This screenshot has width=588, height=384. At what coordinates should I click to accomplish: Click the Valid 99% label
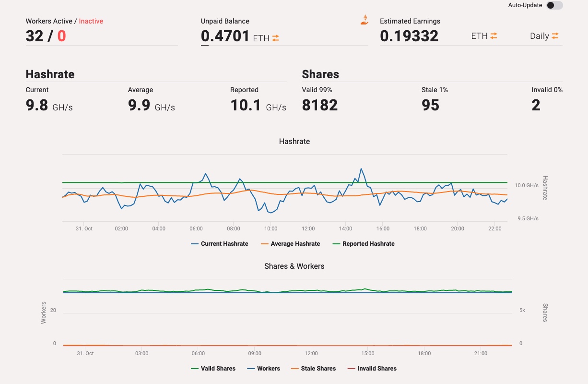(317, 90)
